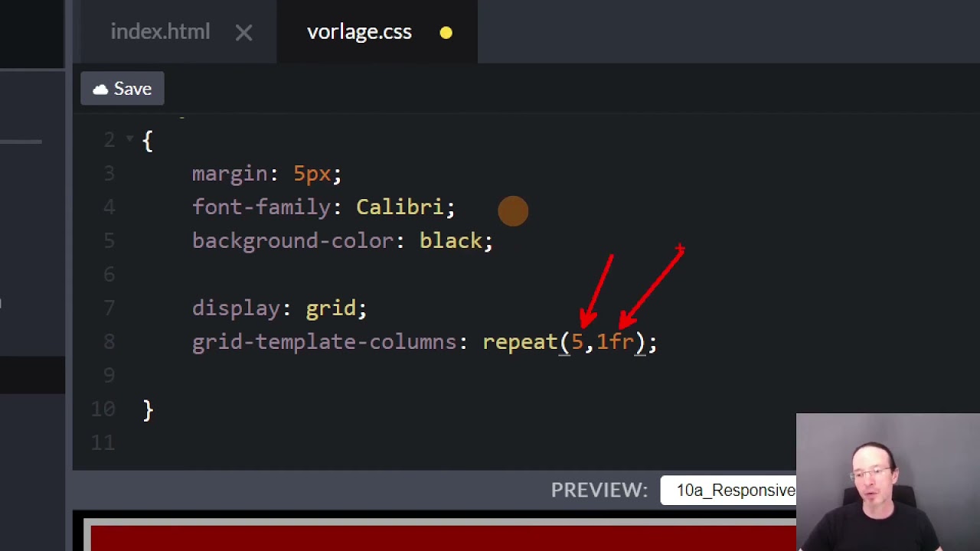Click the 'black' value on line 5
Screen dimensions: 980x551
tap(451, 241)
